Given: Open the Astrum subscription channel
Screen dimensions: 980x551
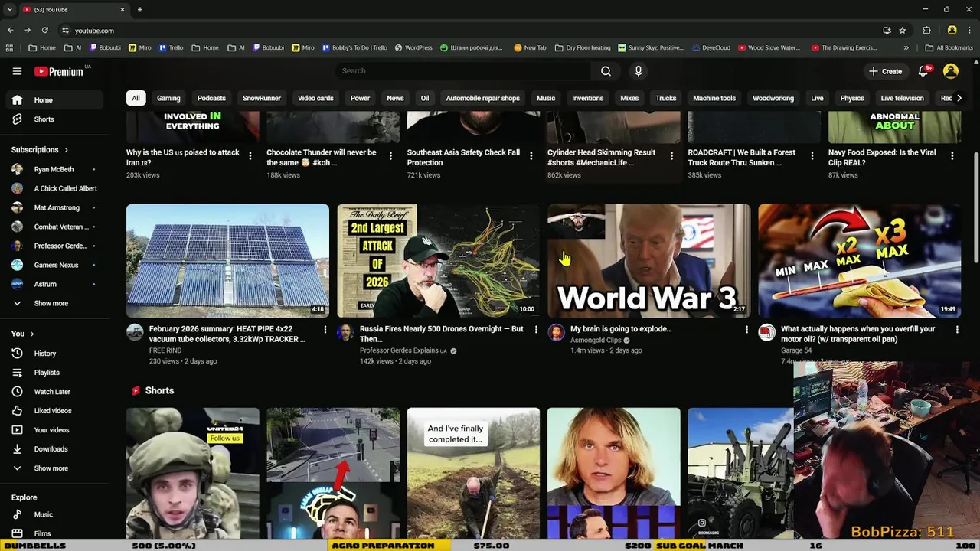Looking at the screenshot, I should pos(54,284).
